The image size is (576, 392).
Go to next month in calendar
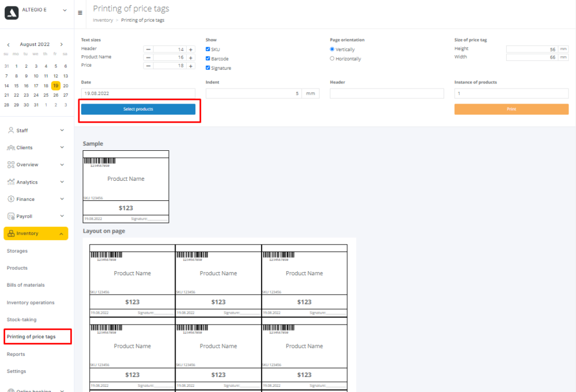62,44
